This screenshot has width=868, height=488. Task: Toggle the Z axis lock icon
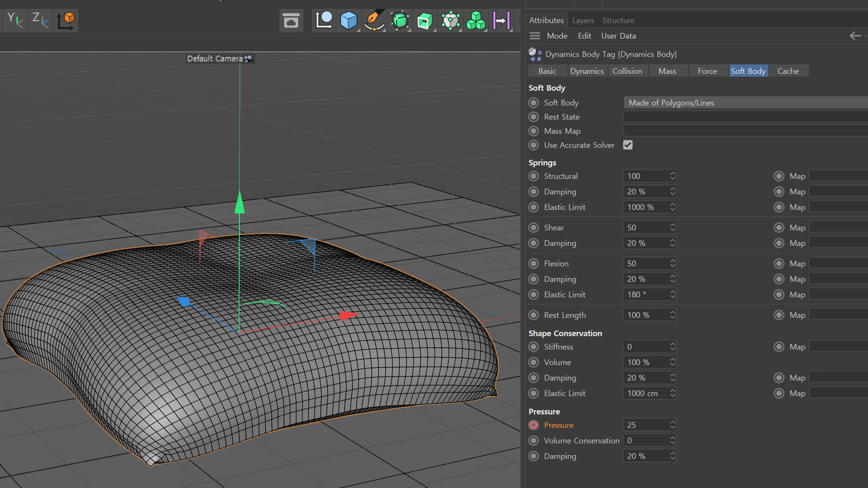tap(40, 20)
